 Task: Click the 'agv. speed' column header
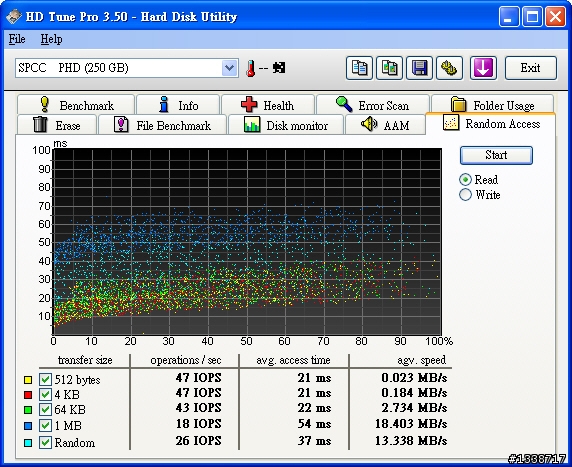421,360
